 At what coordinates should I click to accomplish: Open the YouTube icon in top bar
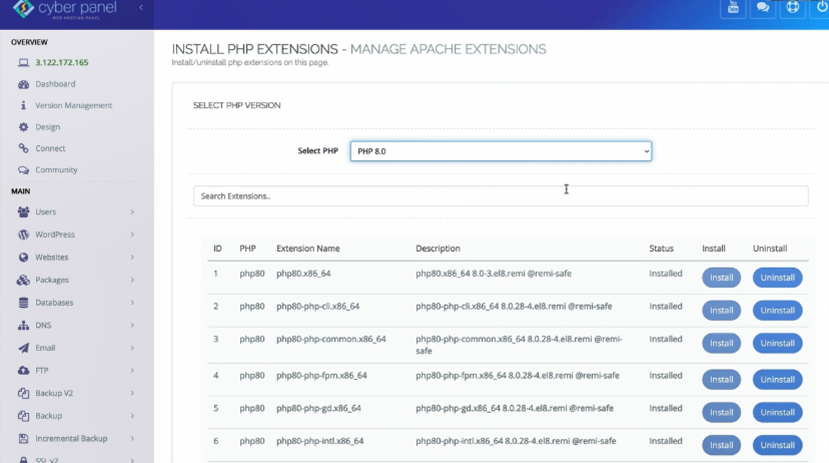point(733,8)
